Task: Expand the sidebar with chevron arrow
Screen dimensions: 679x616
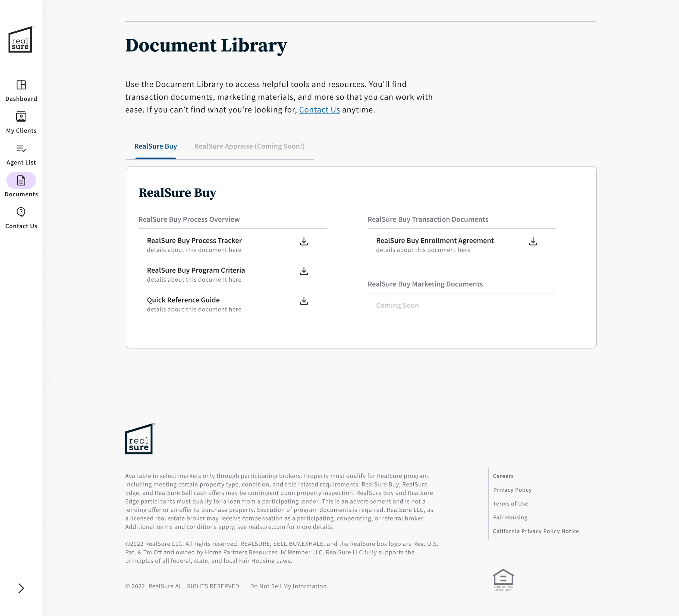Action: tap(21, 588)
